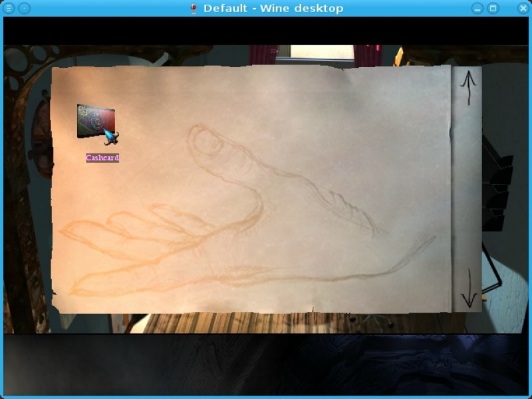Click the red curtain above the parchment

point(263,55)
